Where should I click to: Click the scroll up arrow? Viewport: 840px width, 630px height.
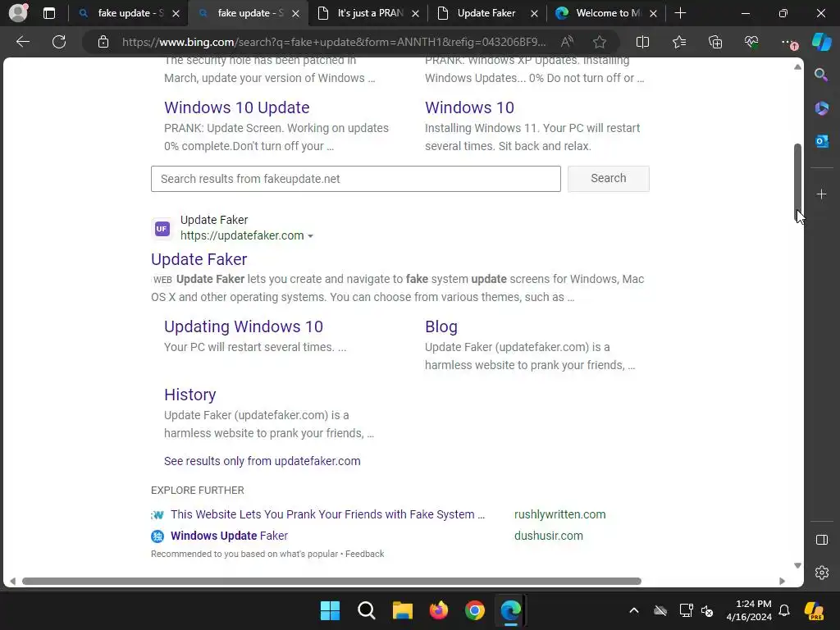(x=797, y=67)
